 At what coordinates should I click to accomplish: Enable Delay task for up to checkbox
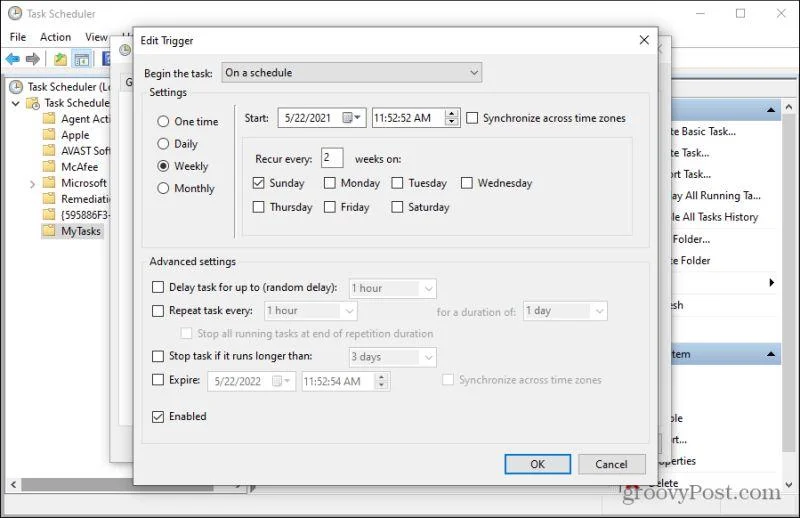(x=158, y=287)
